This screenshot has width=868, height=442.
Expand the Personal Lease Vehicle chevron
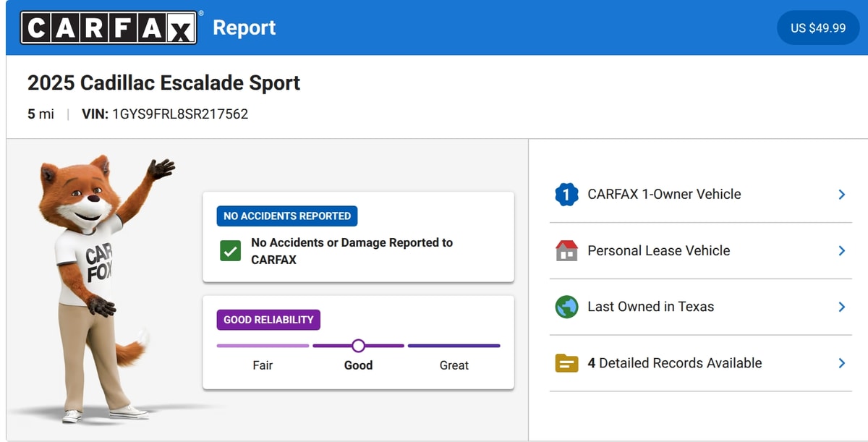[841, 250]
